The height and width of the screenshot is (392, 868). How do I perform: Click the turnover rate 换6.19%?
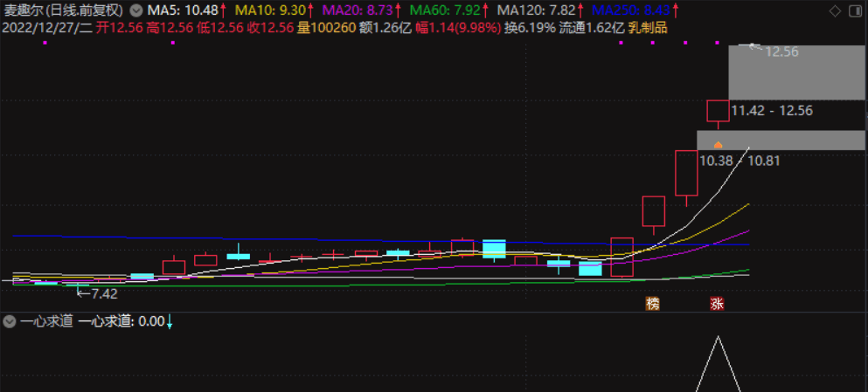(x=530, y=28)
